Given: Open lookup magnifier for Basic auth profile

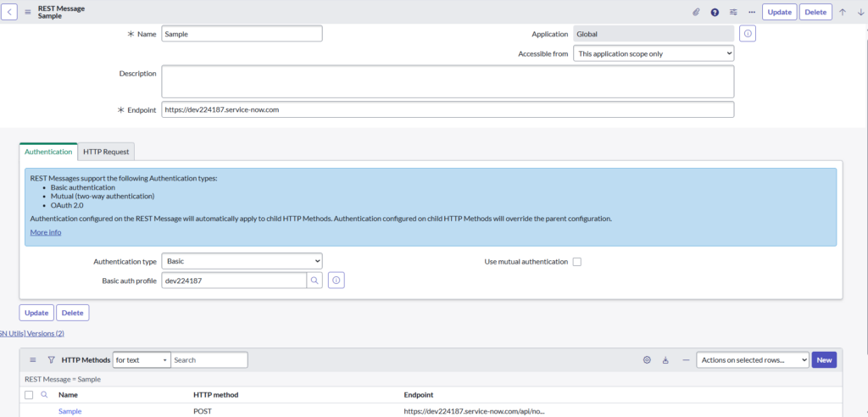Looking at the screenshot, I should pos(314,281).
